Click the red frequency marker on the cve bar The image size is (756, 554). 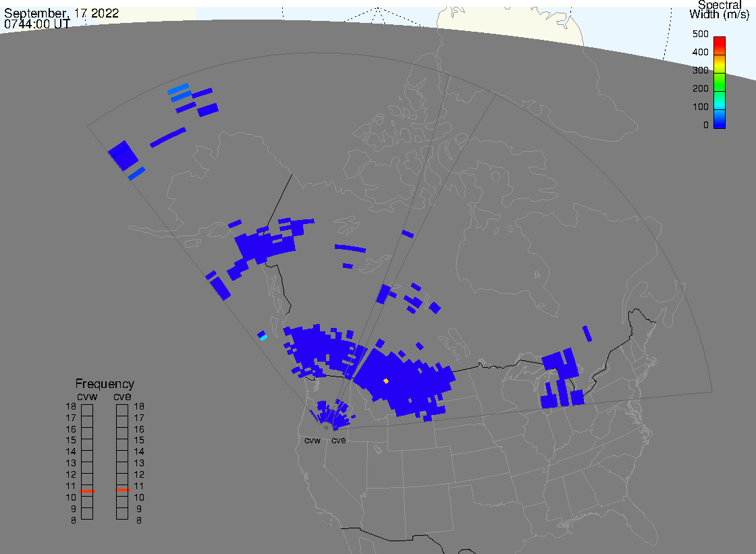(x=122, y=490)
